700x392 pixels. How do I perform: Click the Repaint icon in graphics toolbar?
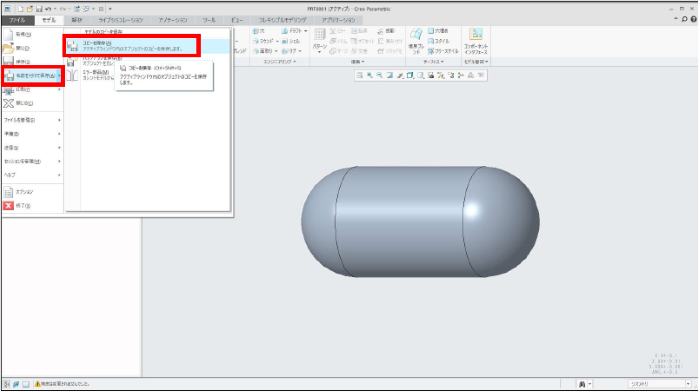tap(390, 75)
